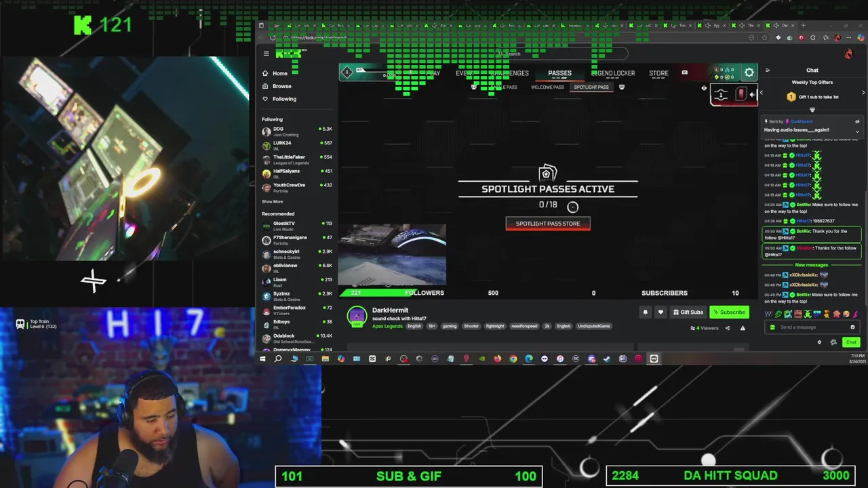Click the green Chat send button

(851, 342)
